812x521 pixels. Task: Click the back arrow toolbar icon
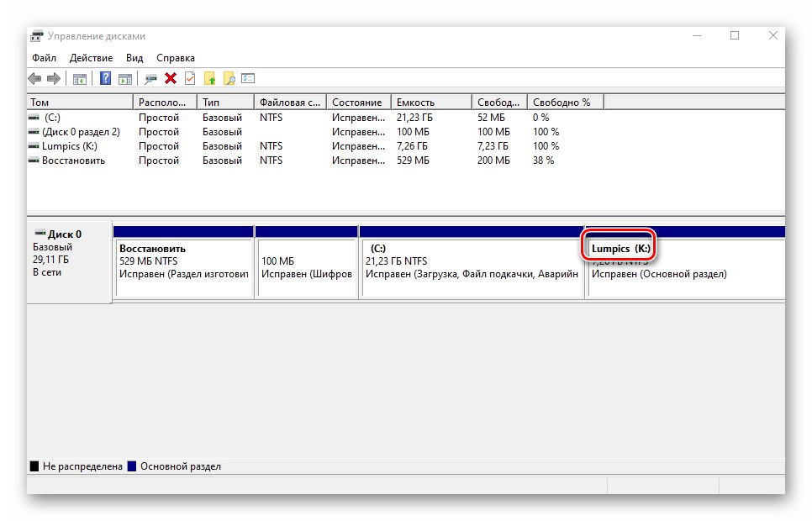tap(34, 79)
